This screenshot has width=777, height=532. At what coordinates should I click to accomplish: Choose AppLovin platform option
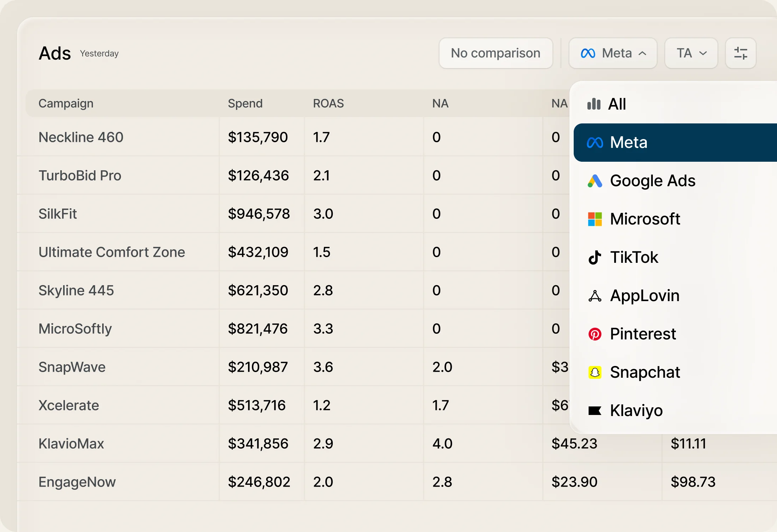(x=675, y=296)
